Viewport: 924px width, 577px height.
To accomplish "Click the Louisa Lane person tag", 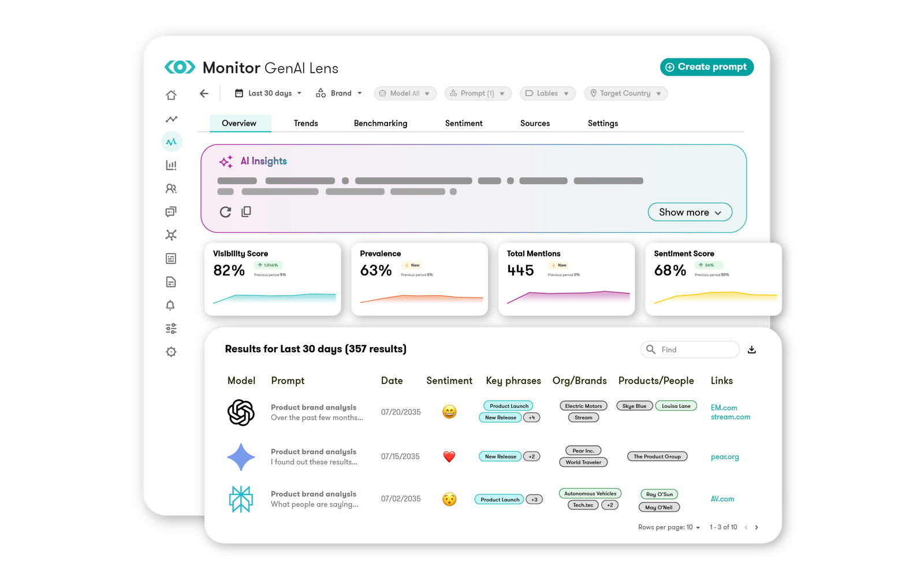I will click(x=676, y=406).
